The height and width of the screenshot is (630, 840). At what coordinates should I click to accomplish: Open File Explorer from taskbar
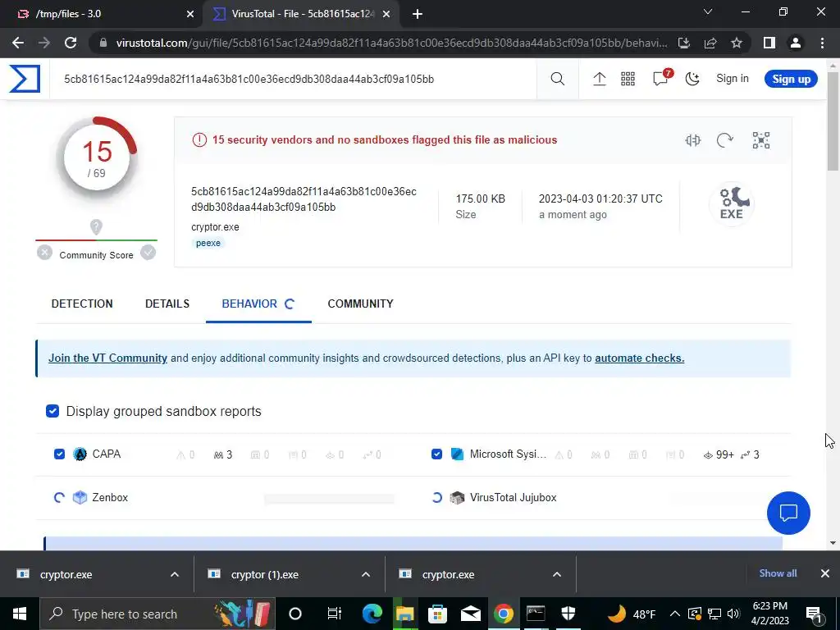point(405,614)
